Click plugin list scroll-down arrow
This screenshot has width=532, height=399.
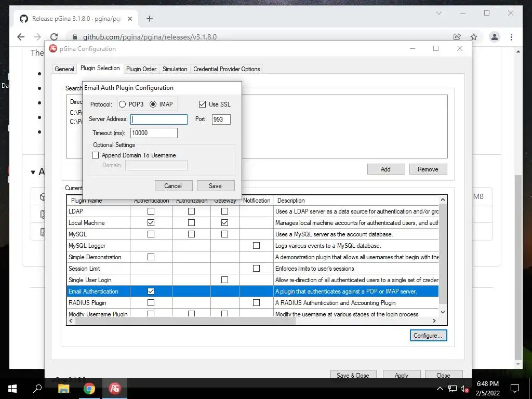(443, 312)
